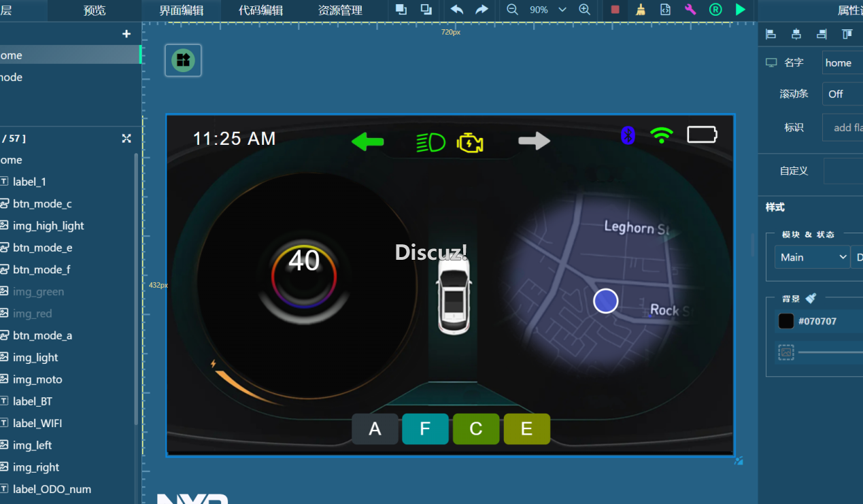
Task: Click the 名字 input containing home
Action: tap(842, 63)
